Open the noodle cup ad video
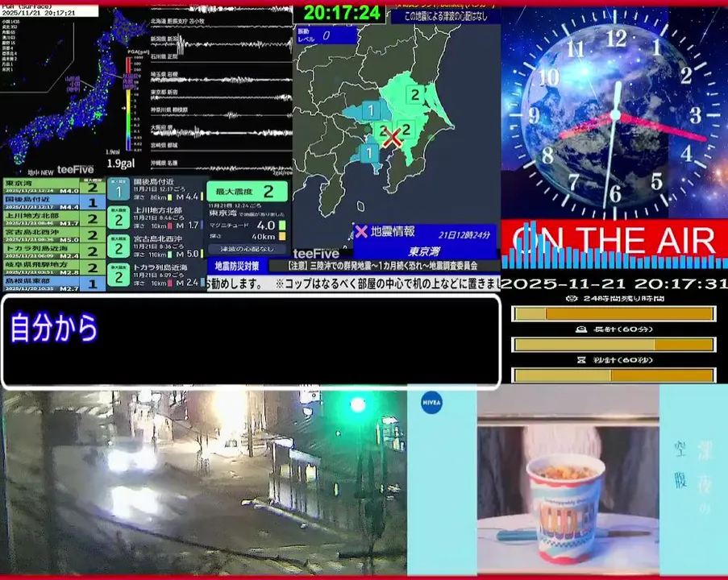Viewport: 728px width, 580px height. [x=568, y=480]
